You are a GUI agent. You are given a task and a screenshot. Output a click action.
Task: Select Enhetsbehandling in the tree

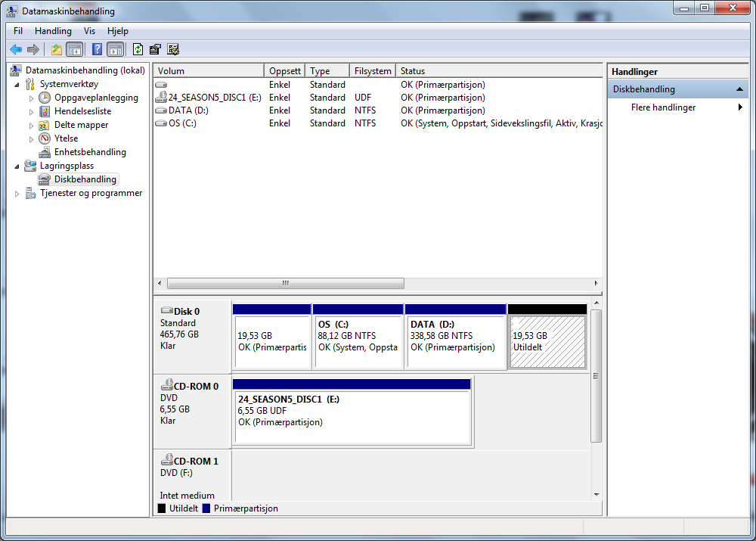[x=90, y=152]
